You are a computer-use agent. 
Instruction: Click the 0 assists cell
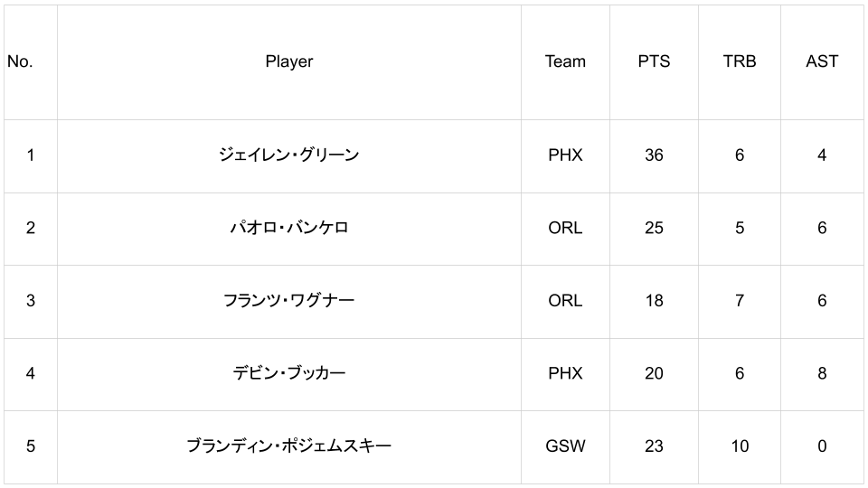[822, 446]
